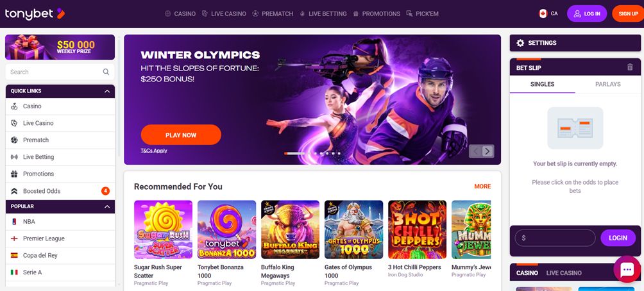Click the tonybet logo
The width and height of the screenshot is (644, 291).
click(35, 13)
